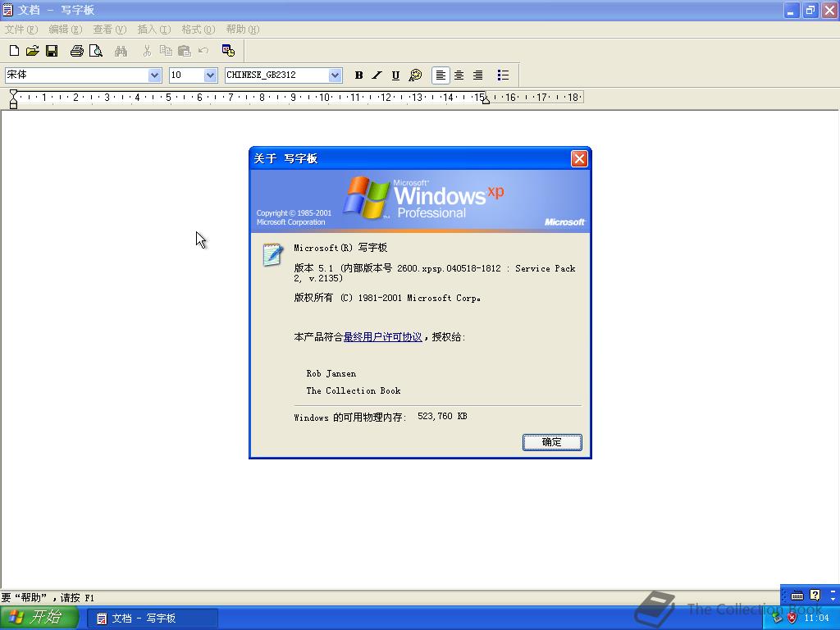The image size is (840, 630).
Task: Click the Copy icon in toolbar
Action: 166,51
